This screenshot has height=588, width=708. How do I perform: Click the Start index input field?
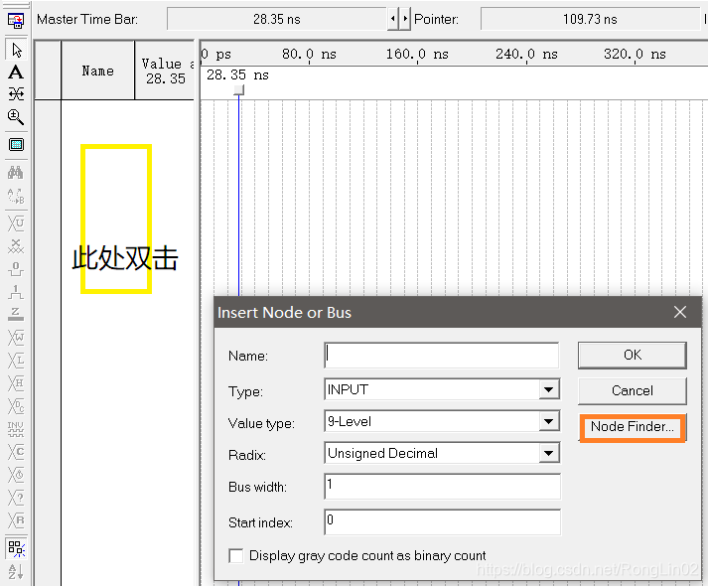coord(442,522)
